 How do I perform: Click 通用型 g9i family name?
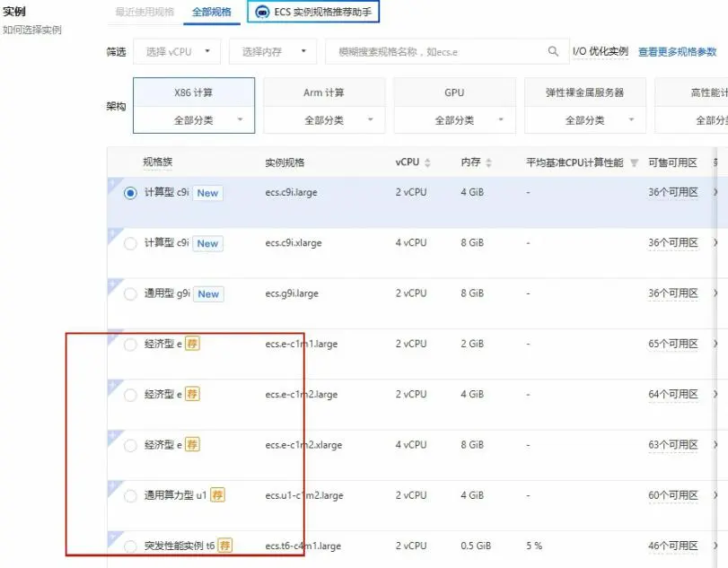[167, 293]
